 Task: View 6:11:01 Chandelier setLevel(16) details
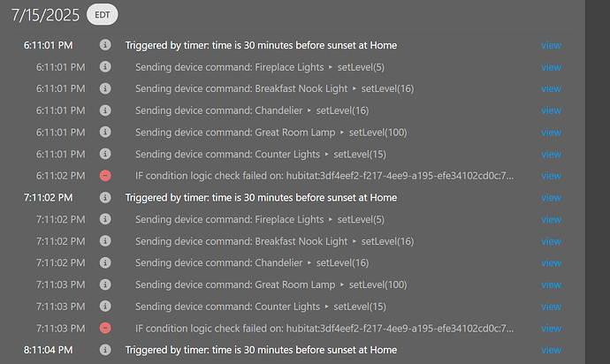coord(551,110)
